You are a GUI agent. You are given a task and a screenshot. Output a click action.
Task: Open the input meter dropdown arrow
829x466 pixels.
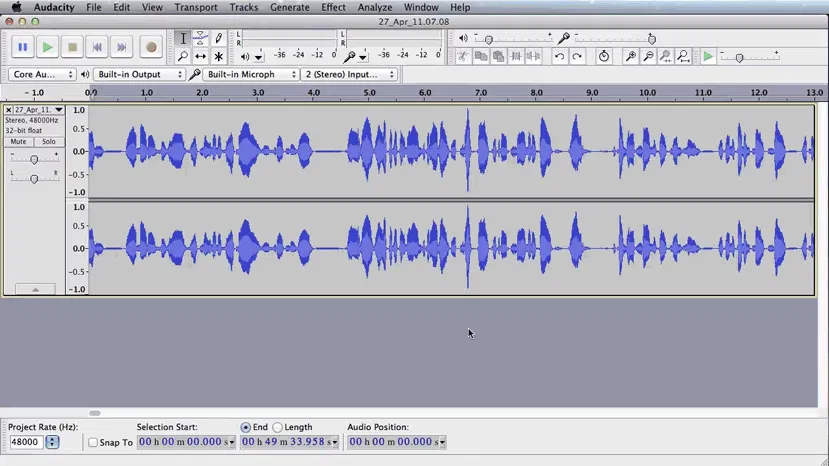pos(363,57)
